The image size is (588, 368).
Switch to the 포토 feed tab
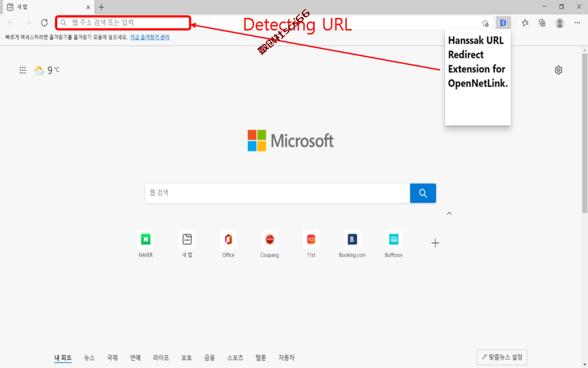tap(187, 357)
